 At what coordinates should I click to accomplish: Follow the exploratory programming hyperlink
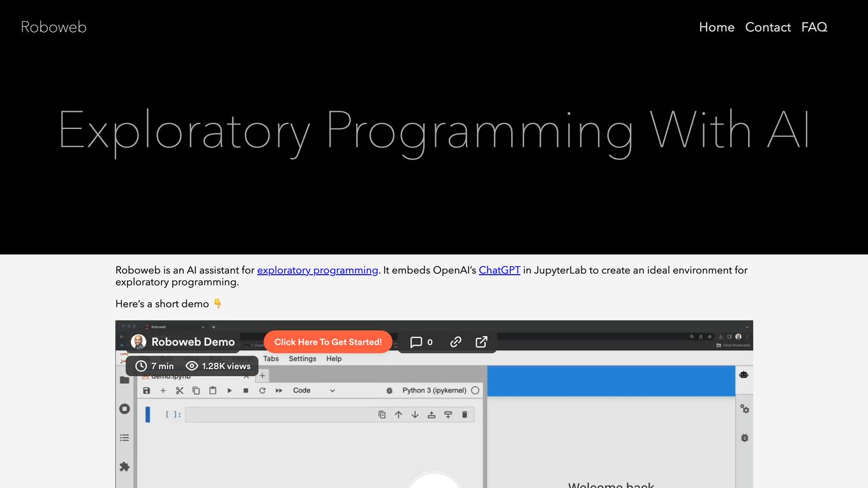click(x=318, y=270)
